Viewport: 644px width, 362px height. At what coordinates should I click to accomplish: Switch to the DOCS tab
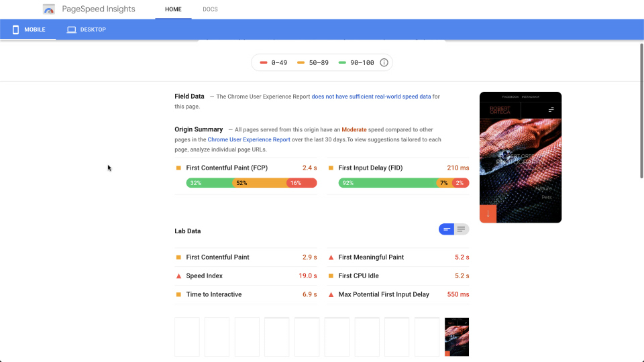(x=210, y=9)
